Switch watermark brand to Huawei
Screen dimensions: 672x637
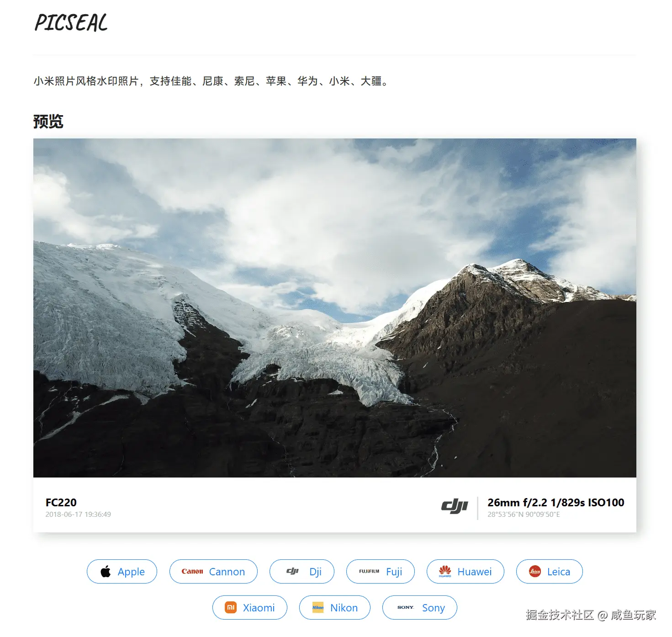pyautogui.click(x=475, y=572)
